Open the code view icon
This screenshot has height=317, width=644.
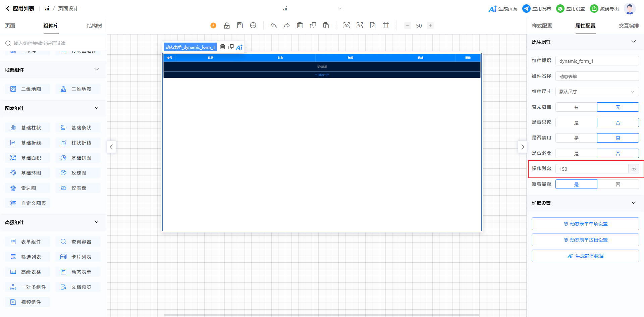point(360,25)
